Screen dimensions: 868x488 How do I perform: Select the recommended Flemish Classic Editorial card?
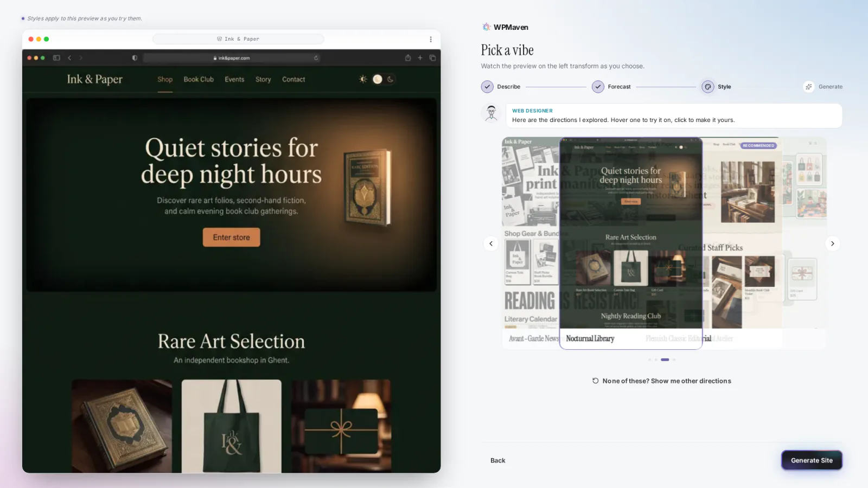(742, 243)
